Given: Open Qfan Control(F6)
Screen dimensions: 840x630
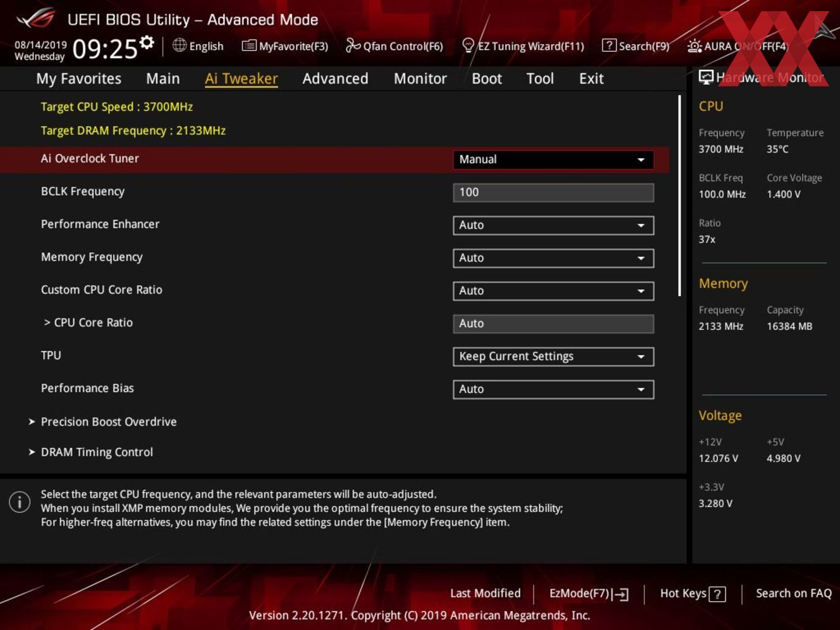Looking at the screenshot, I should [403, 46].
